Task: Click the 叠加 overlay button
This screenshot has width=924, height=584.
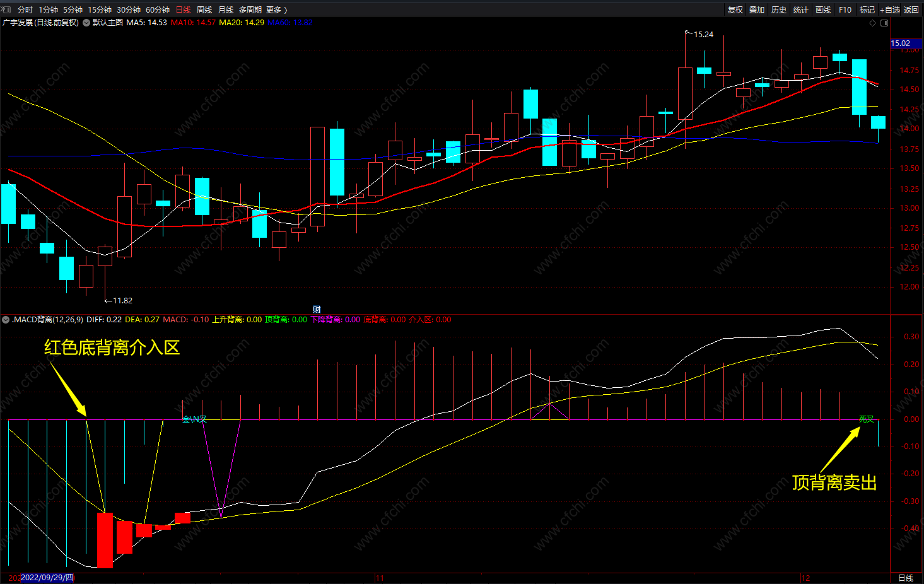Action: click(757, 9)
